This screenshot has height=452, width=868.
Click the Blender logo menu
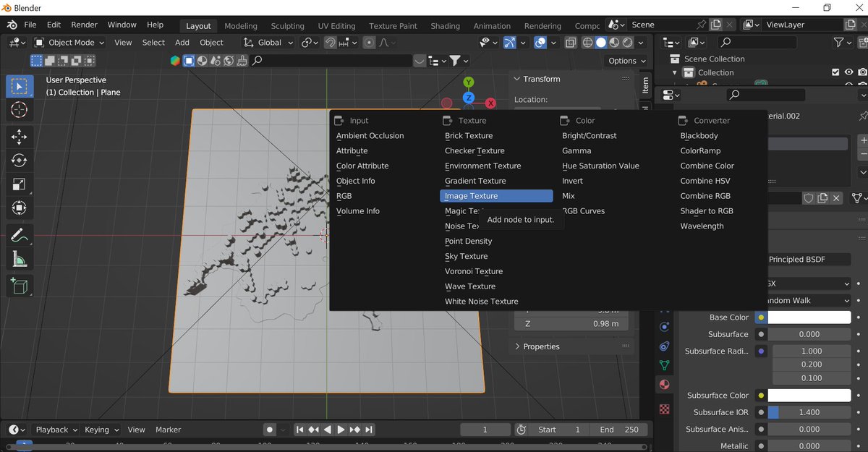pos(12,25)
